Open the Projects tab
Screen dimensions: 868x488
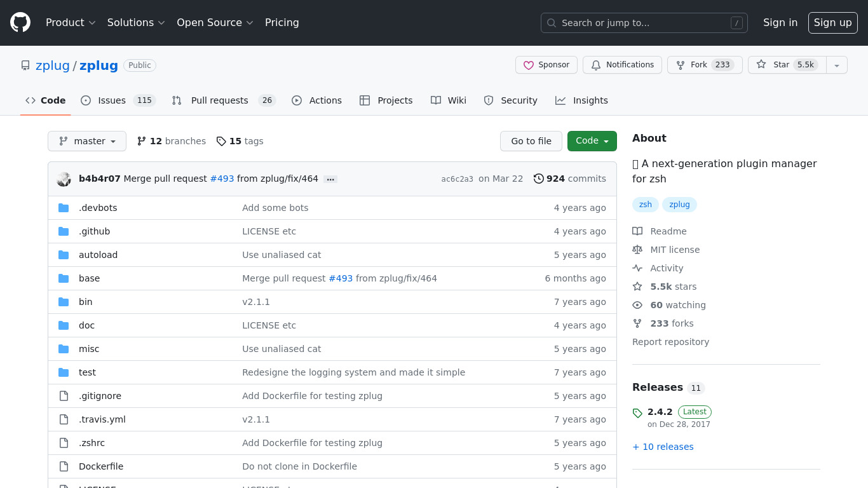[386, 100]
